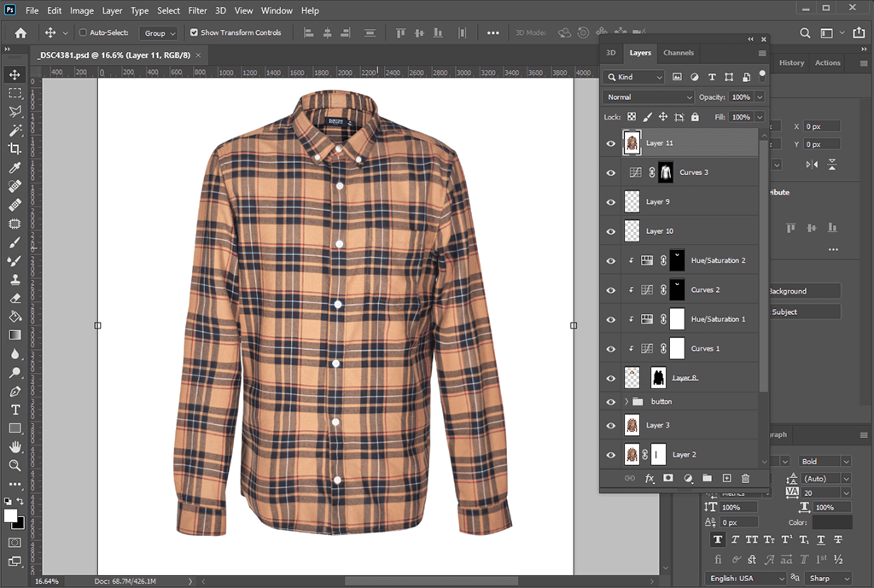
Task: Enable the Auto-Select checkbox
Action: click(x=83, y=32)
